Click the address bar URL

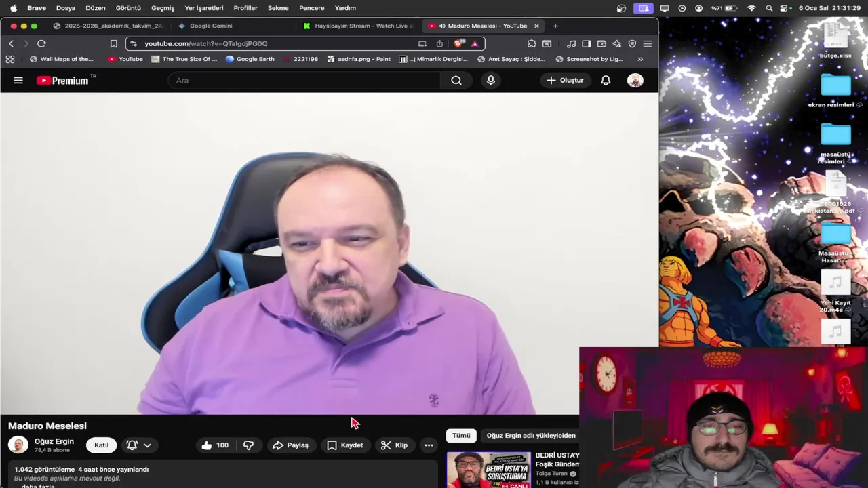[x=206, y=43]
